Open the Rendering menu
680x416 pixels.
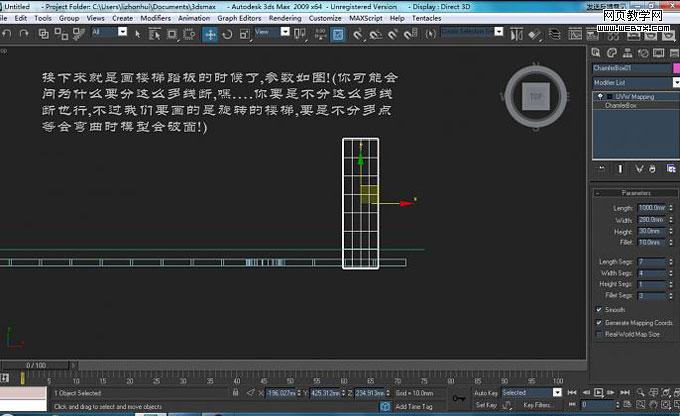(x=285, y=18)
